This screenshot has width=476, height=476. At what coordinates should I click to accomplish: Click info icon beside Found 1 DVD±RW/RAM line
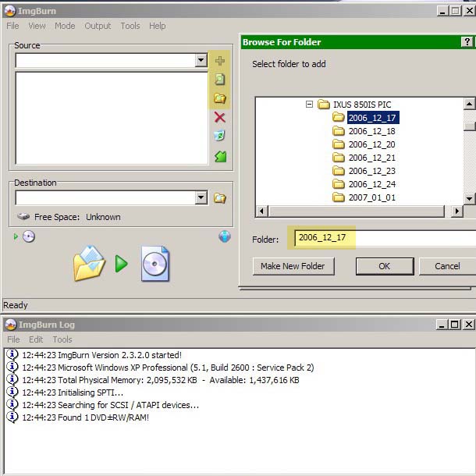click(12, 417)
